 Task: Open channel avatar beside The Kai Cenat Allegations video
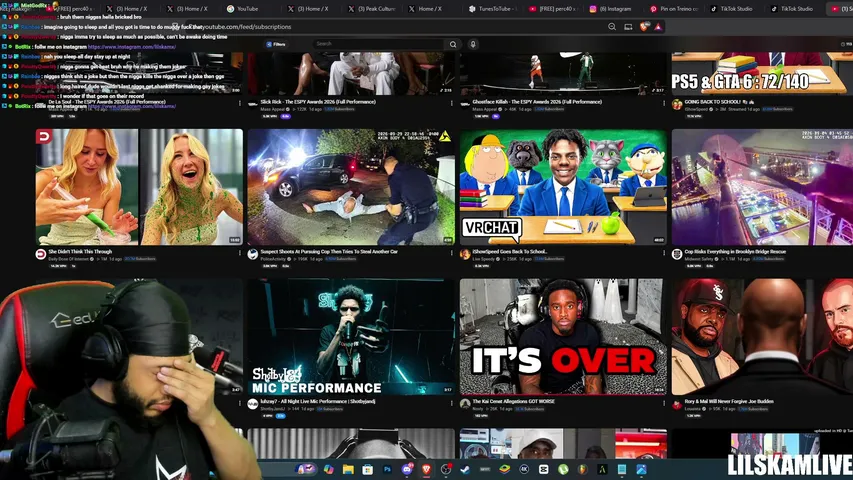465,404
